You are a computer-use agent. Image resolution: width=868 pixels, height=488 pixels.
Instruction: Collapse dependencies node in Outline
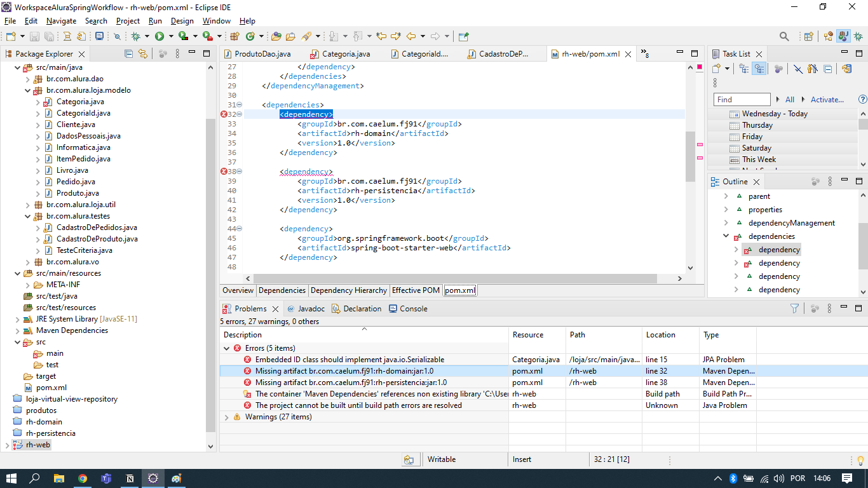tap(726, 236)
